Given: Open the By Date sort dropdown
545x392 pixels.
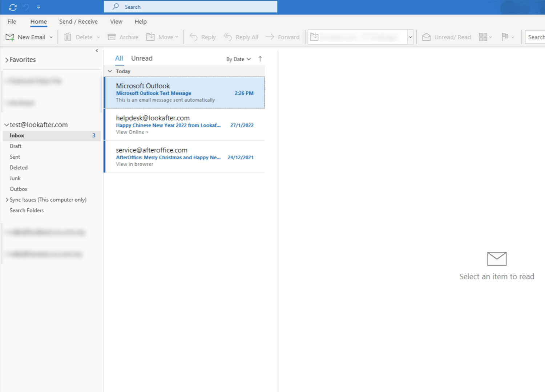Looking at the screenshot, I should coord(238,59).
